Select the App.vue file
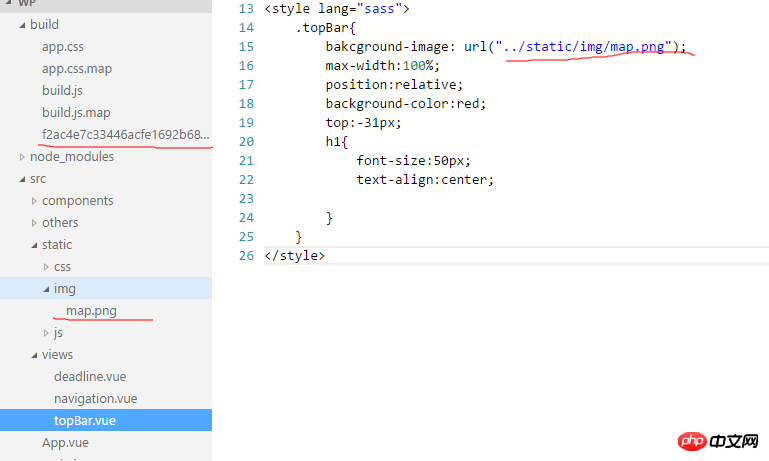 point(65,443)
